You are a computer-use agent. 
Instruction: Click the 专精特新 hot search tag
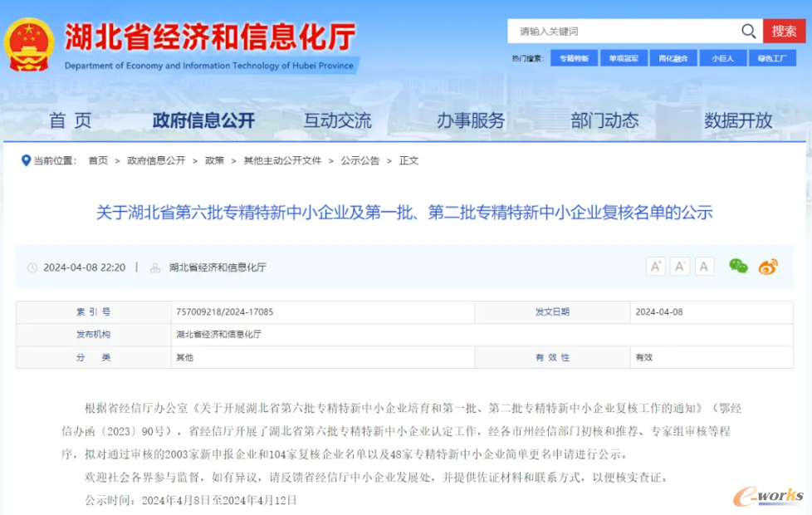tap(574, 58)
